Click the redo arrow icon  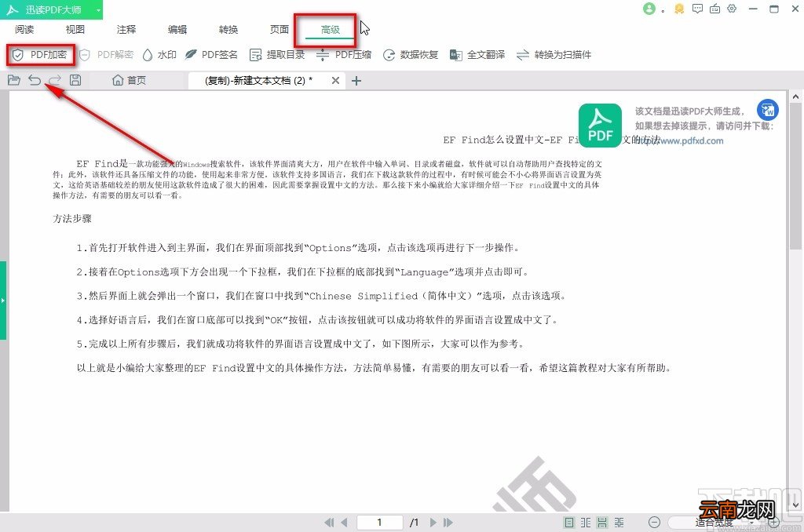pyautogui.click(x=55, y=80)
